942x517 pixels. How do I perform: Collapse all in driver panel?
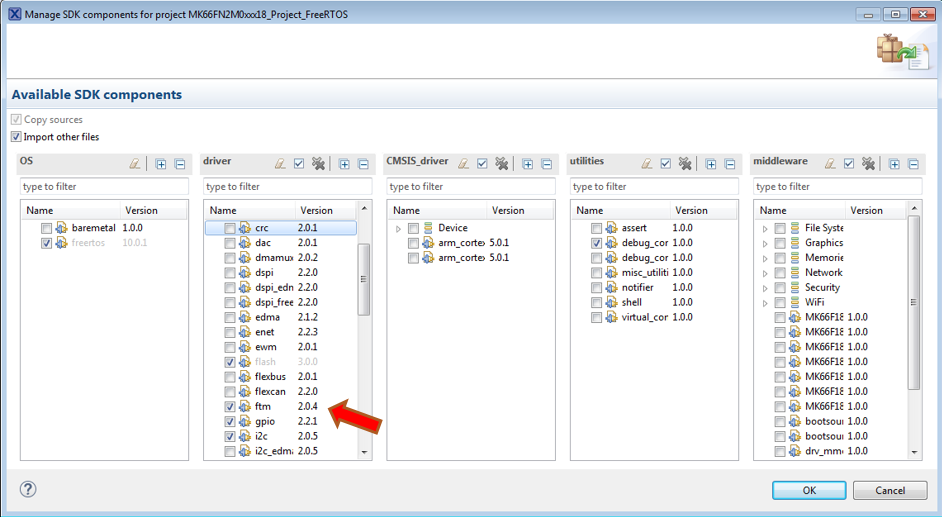[x=363, y=164]
